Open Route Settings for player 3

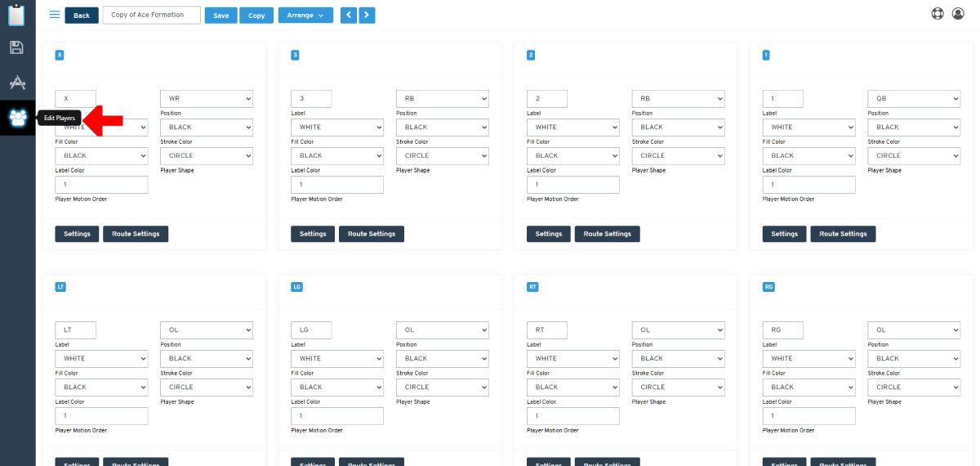[372, 234]
